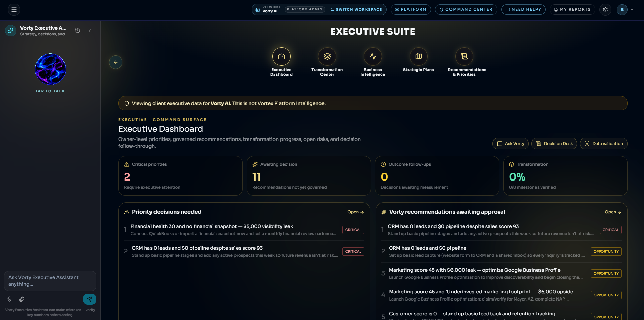Click the Ask Vorty button
This screenshot has width=644, height=320.
[x=511, y=144]
